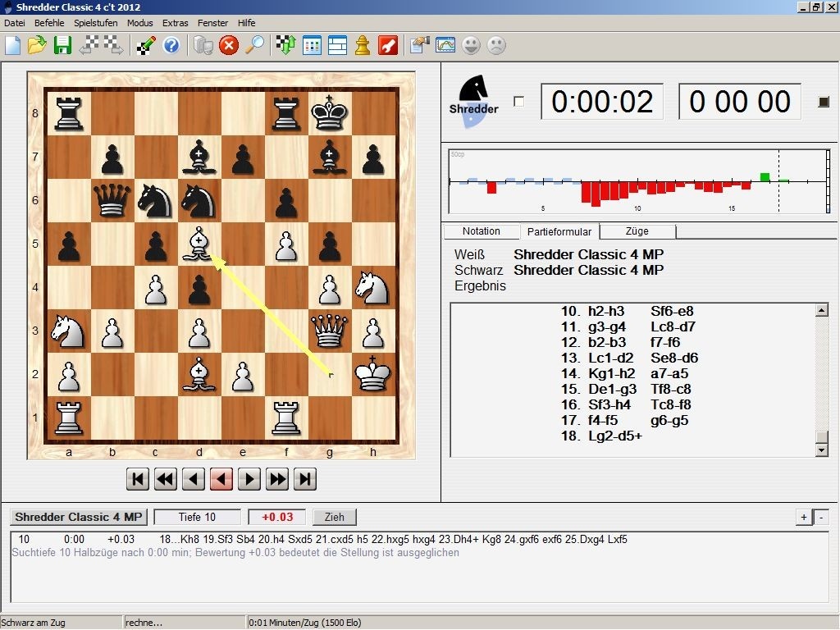Click the Shredder Classic 4 MP engine button
The width and height of the screenshot is (840, 630).
click(x=79, y=517)
